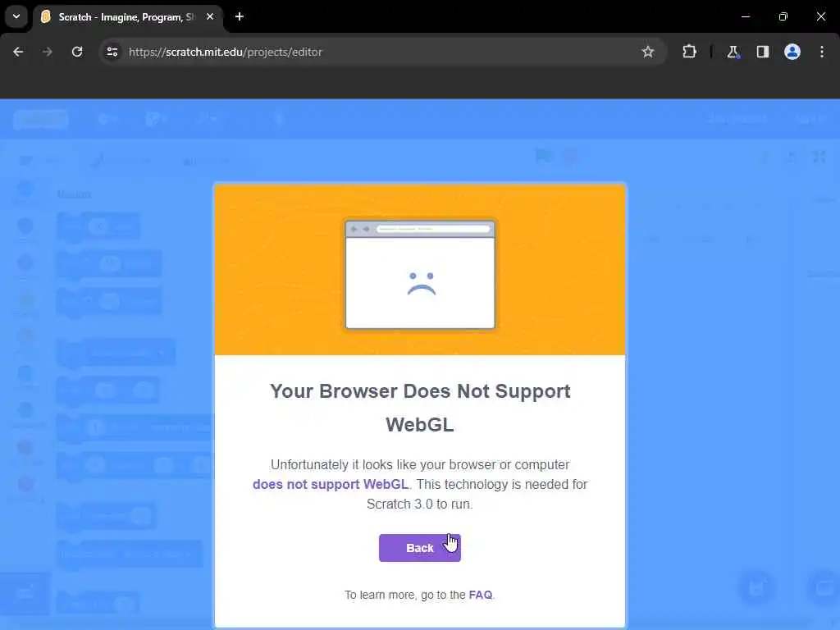Open a new browser tab

[240, 16]
